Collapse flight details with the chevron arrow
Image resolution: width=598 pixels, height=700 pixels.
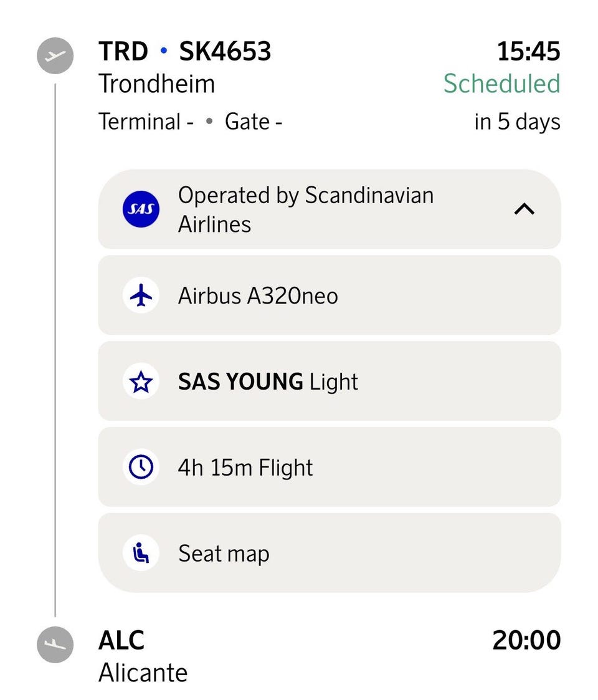[524, 209]
